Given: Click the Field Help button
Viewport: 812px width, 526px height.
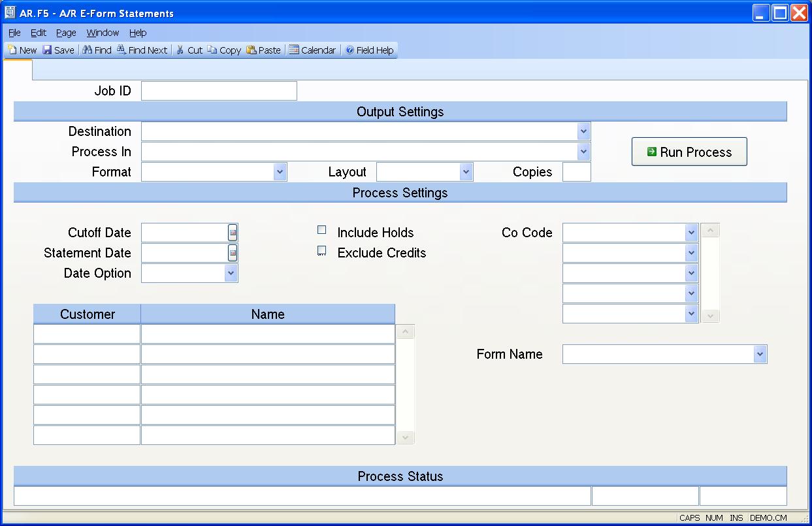Looking at the screenshot, I should (370, 50).
